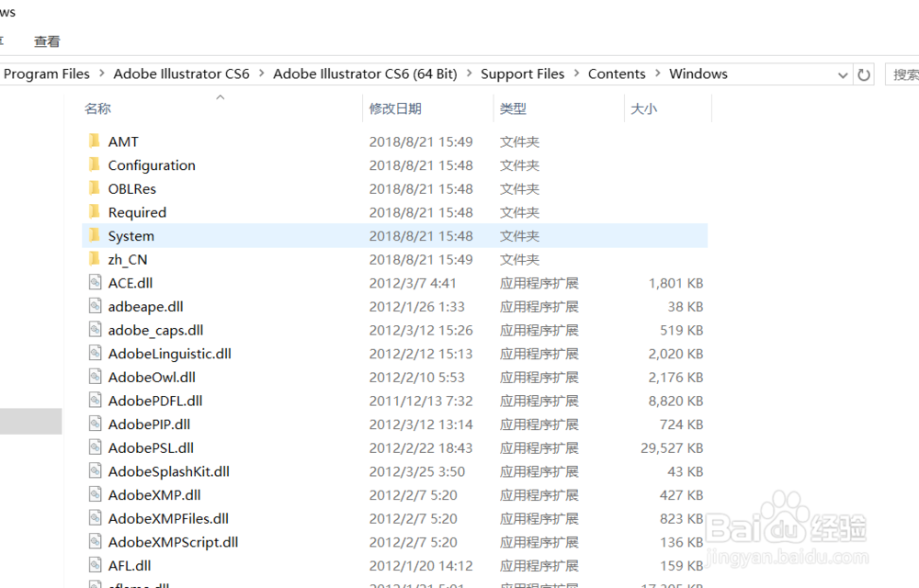Image resolution: width=919 pixels, height=588 pixels.
Task: Click the 搜索 search box
Action: (902, 74)
